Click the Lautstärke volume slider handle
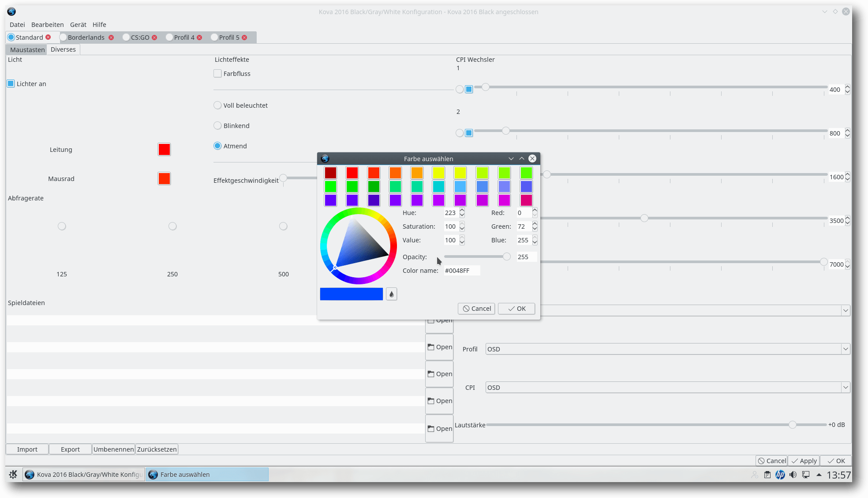868x498 pixels. [793, 425]
